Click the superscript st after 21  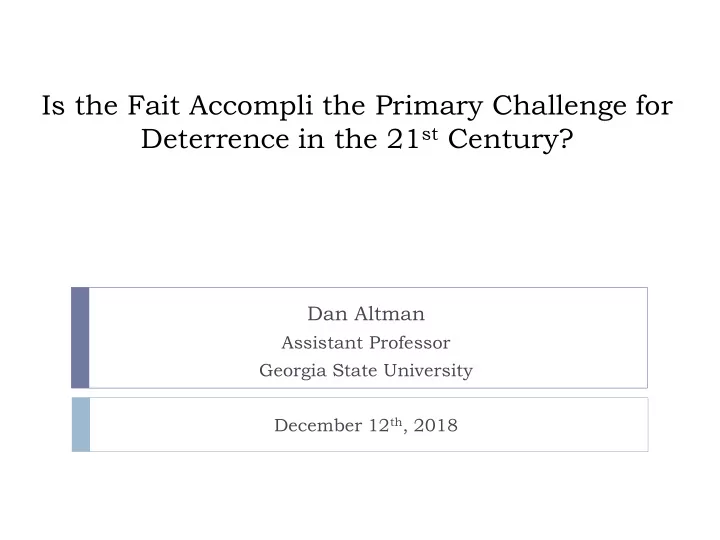pyautogui.click(x=430, y=134)
